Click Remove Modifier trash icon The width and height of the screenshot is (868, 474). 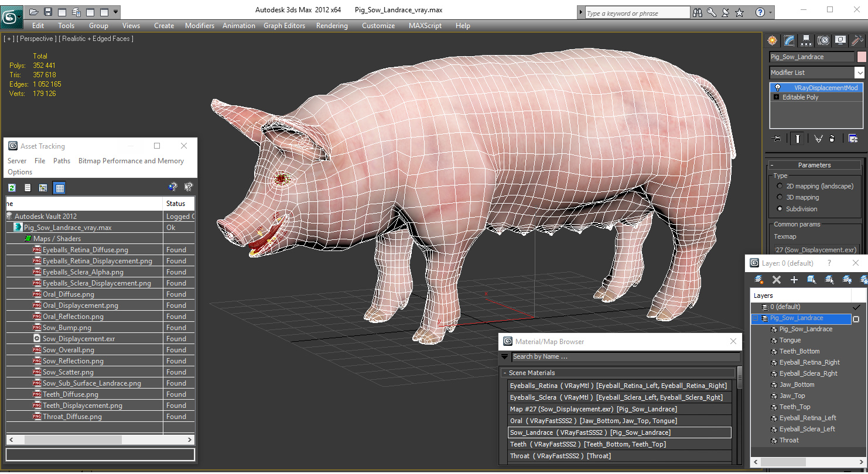[833, 139]
